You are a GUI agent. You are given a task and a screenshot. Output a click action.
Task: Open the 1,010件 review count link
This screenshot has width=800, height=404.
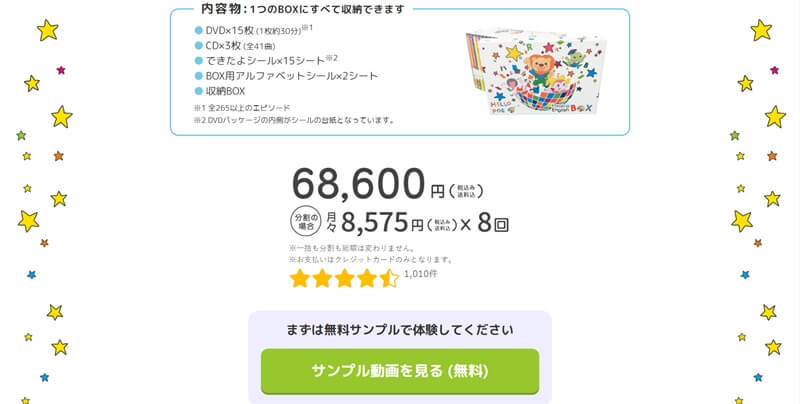pos(420,273)
